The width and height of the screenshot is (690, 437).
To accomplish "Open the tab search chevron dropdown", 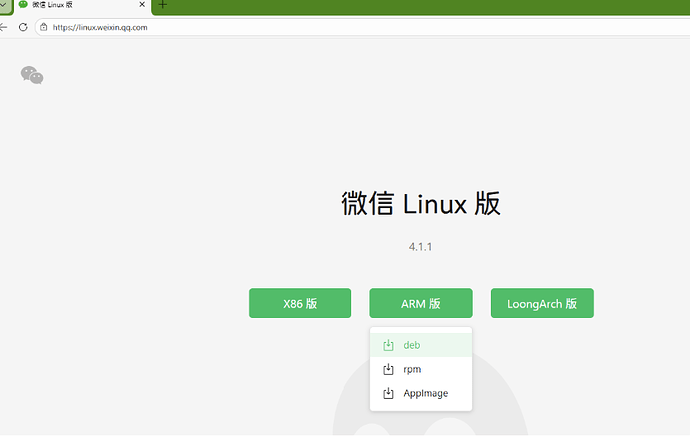I will [x=5, y=5].
